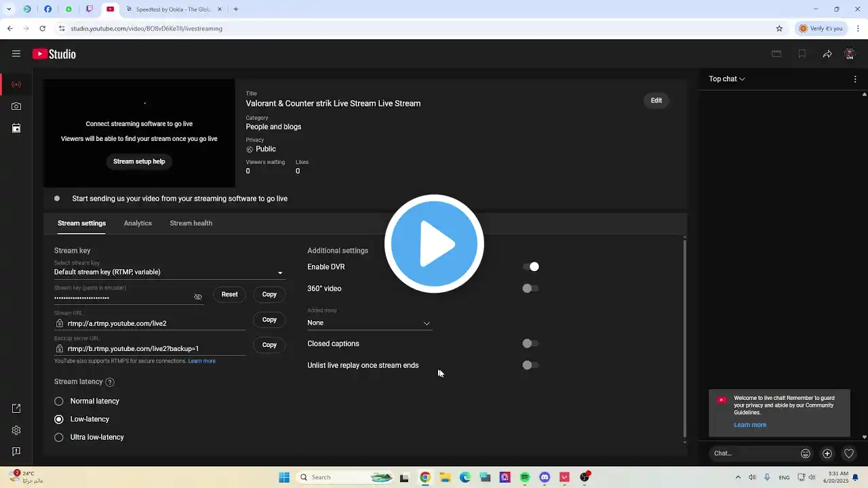This screenshot has height=488, width=868.
Task: Click the external link icon in left sidebar
Action: (16, 409)
